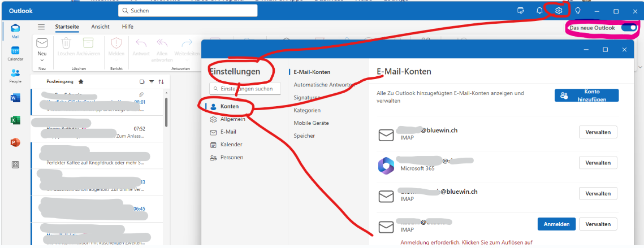Viewport: 644px width, 248px height.
Task: Click the hamburger menu to toggle navigation pane
Action: pos(41,27)
